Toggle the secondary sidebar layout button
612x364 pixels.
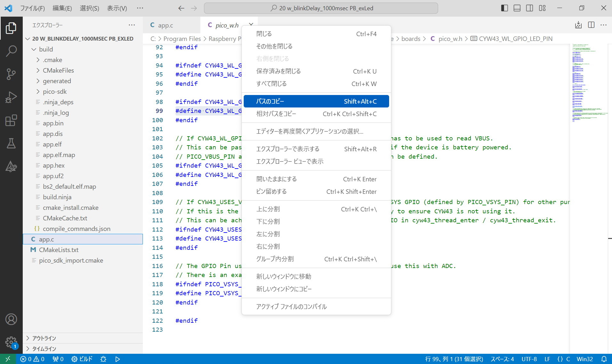click(x=529, y=8)
